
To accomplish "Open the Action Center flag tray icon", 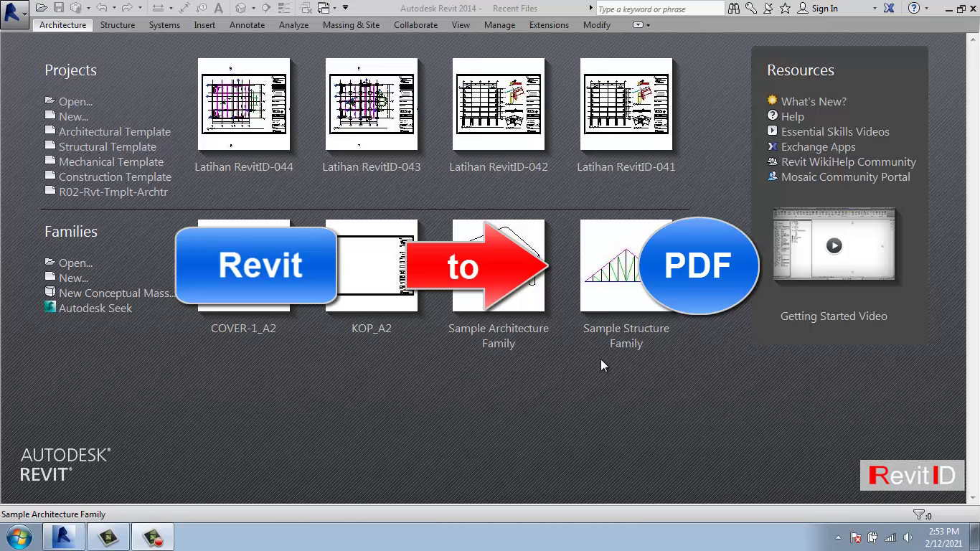I will (856, 537).
